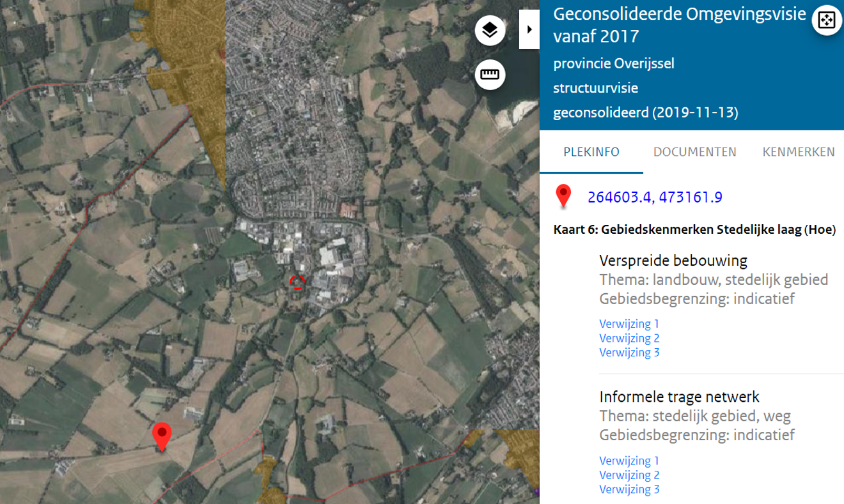Click the red location pin on map

point(162,437)
